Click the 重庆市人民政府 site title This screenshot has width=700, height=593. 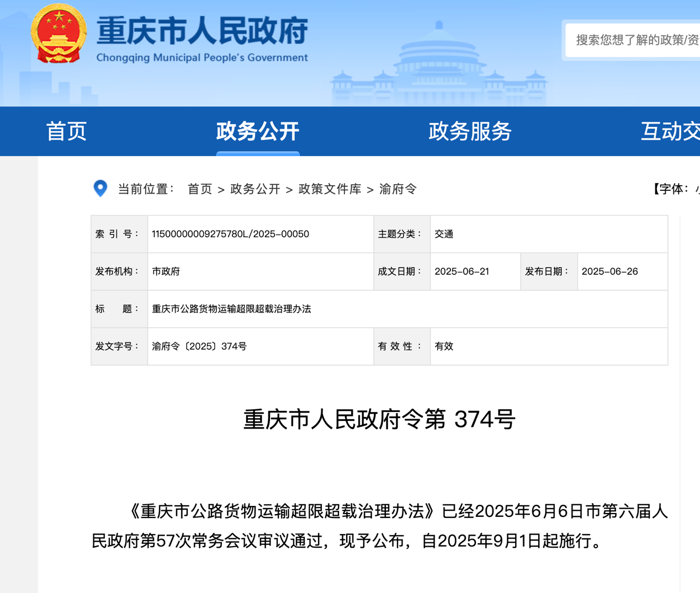[202, 30]
